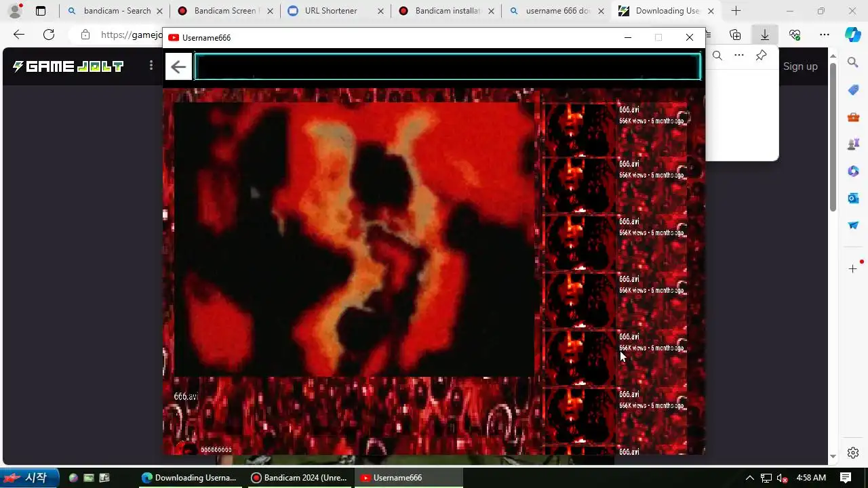Click the 666.avi title below the video
868x488 pixels.
coord(186,396)
